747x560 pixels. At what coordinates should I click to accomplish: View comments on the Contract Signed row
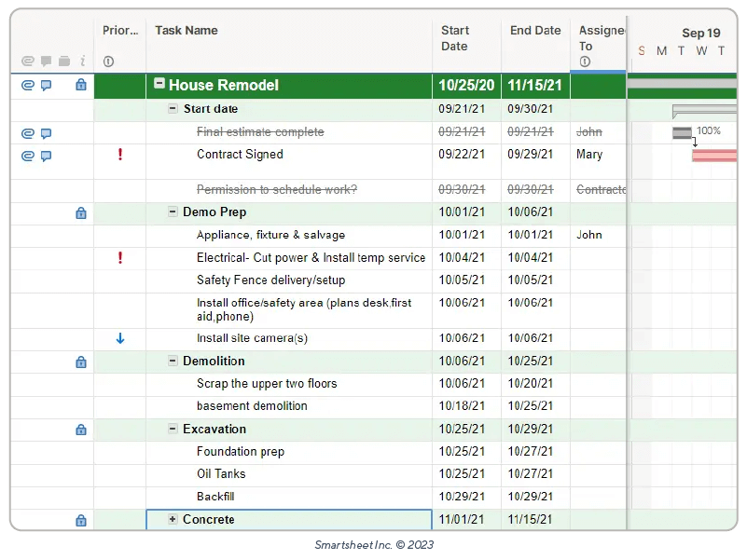click(45, 156)
